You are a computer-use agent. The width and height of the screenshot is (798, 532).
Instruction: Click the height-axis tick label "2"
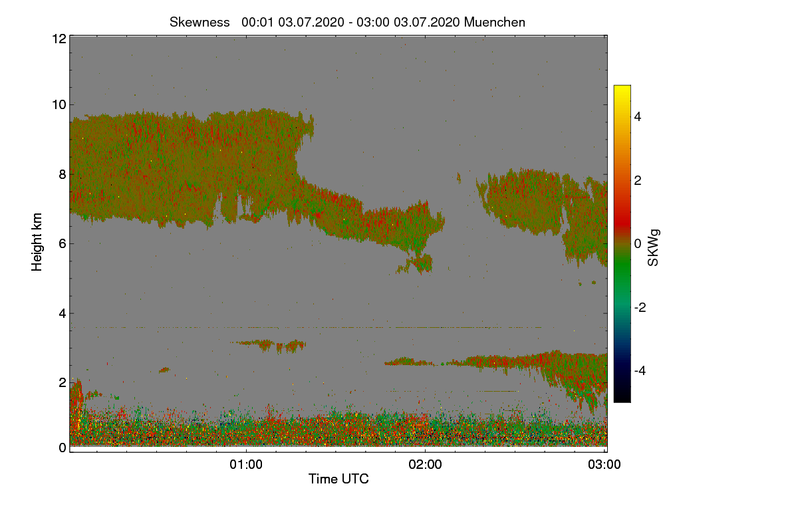click(62, 382)
